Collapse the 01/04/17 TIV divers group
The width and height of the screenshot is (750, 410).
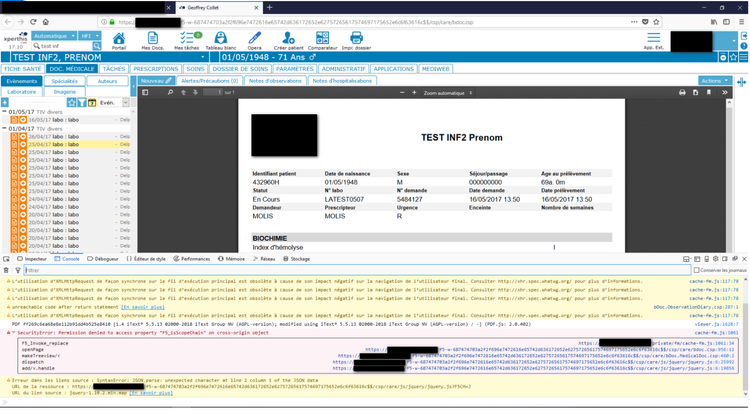click(4, 129)
